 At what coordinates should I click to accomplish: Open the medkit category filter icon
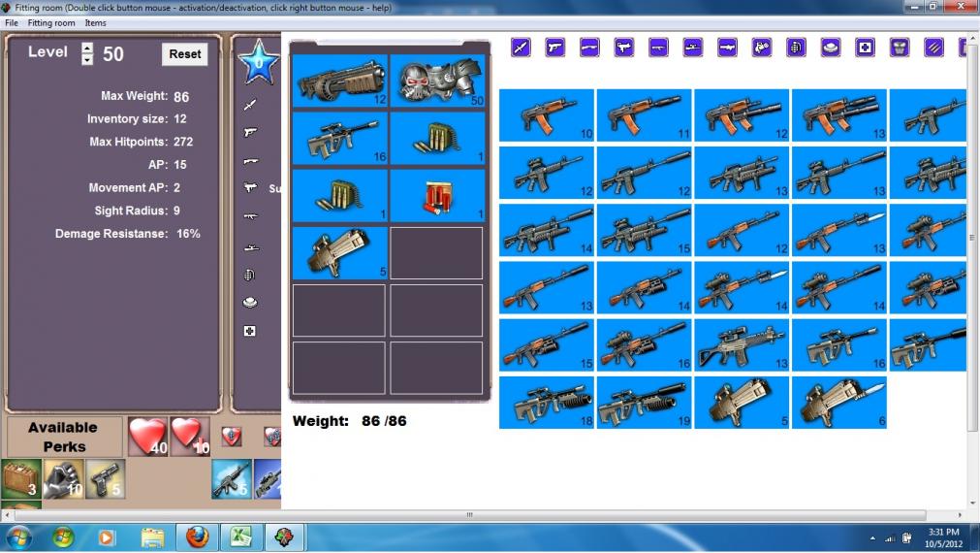pyautogui.click(x=865, y=47)
